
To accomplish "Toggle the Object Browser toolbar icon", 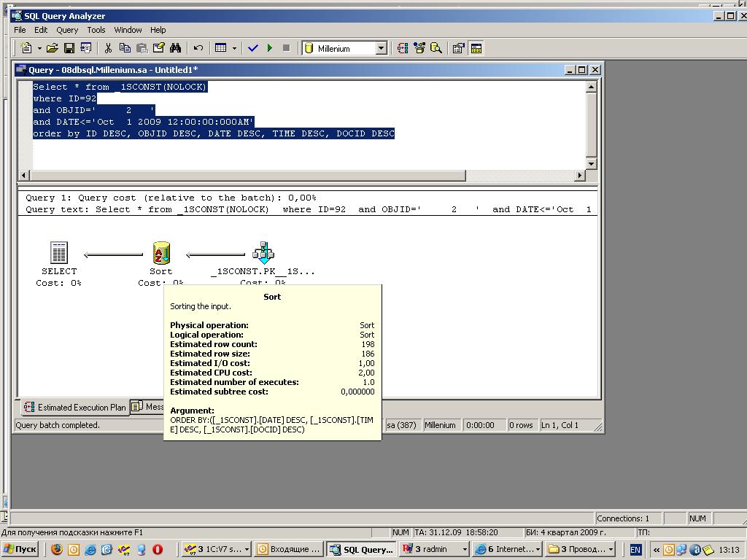I will (419, 48).
